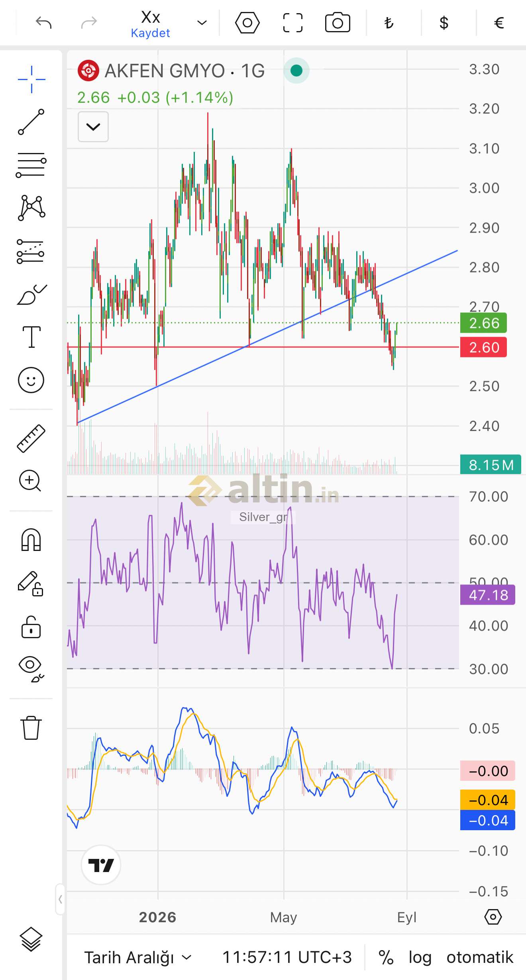Click the 2026 date axis label
The image size is (526, 980).
coord(158,917)
